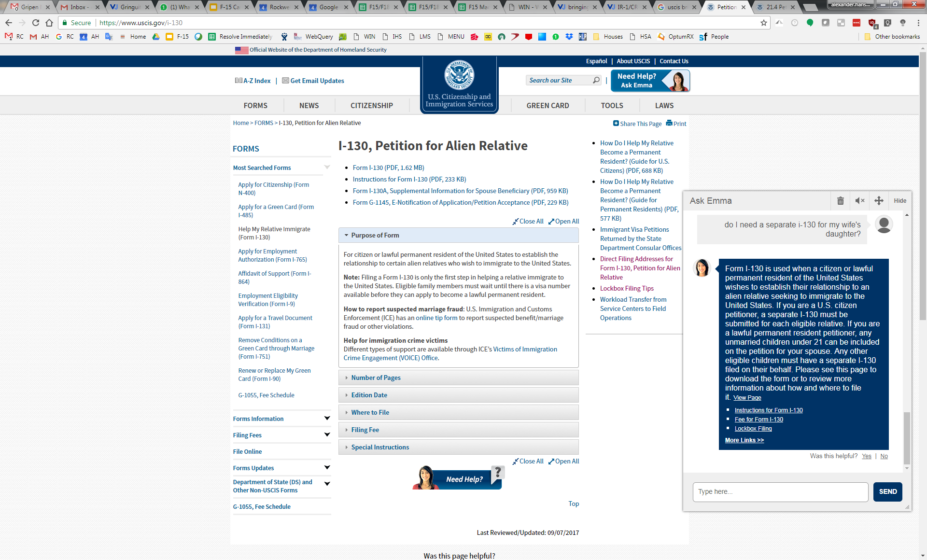This screenshot has width=927, height=560.
Task: Open Lockbox Filing Tips link
Action: click(627, 288)
